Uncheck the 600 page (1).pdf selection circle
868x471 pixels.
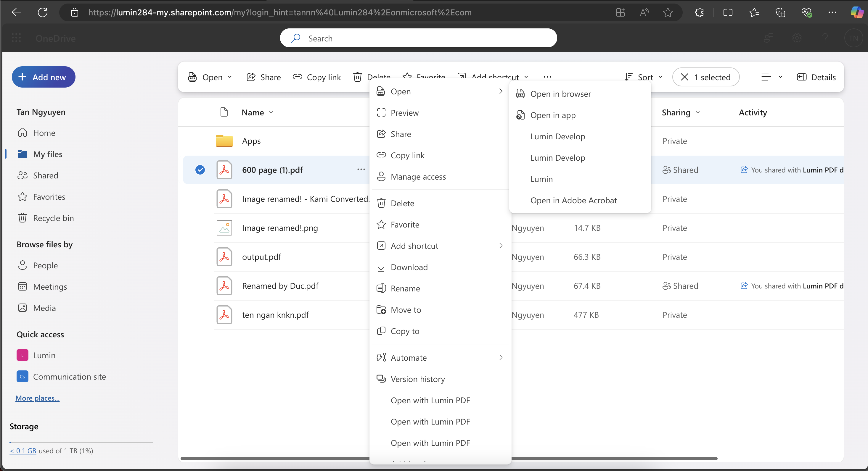pos(200,170)
